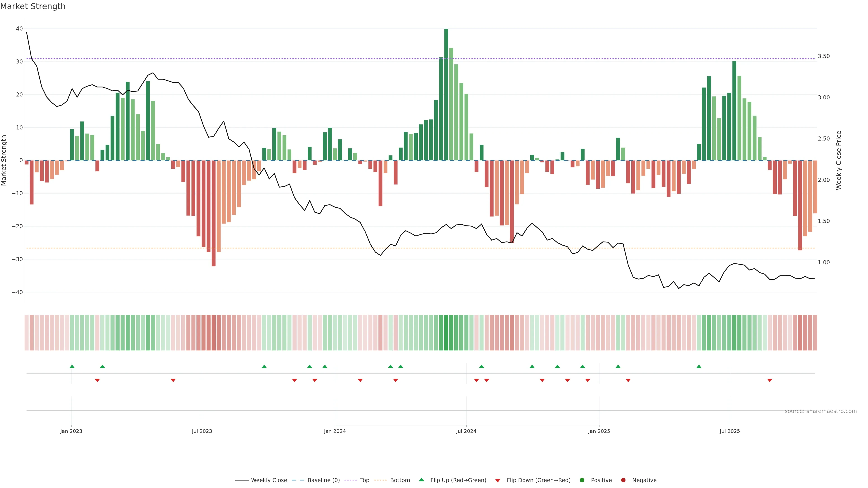Open the source: sharemaestro.com text

coord(821,411)
